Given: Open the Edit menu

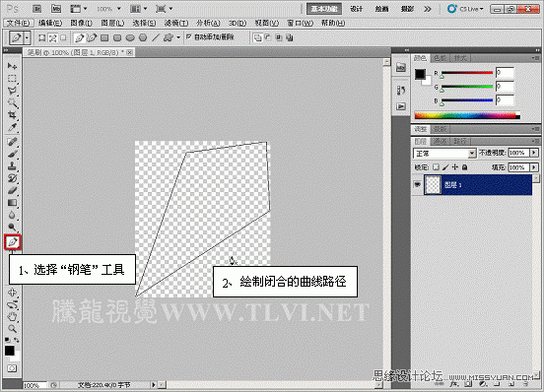Looking at the screenshot, I should tap(50, 23).
